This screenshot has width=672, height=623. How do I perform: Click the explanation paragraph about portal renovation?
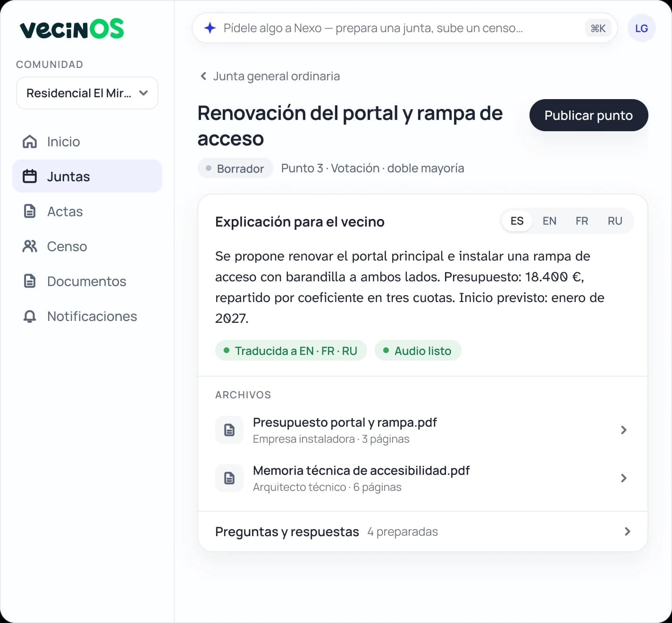coord(410,287)
